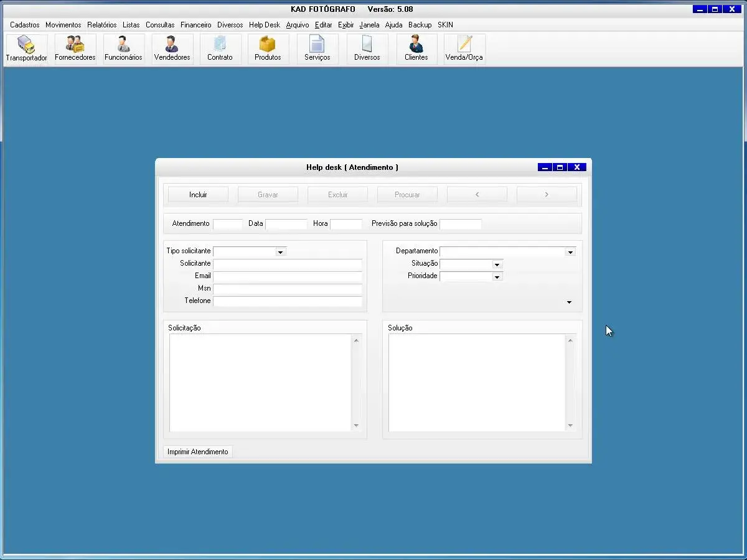Expand the Tipo solicitante dropdown

(x=280, y=252)
